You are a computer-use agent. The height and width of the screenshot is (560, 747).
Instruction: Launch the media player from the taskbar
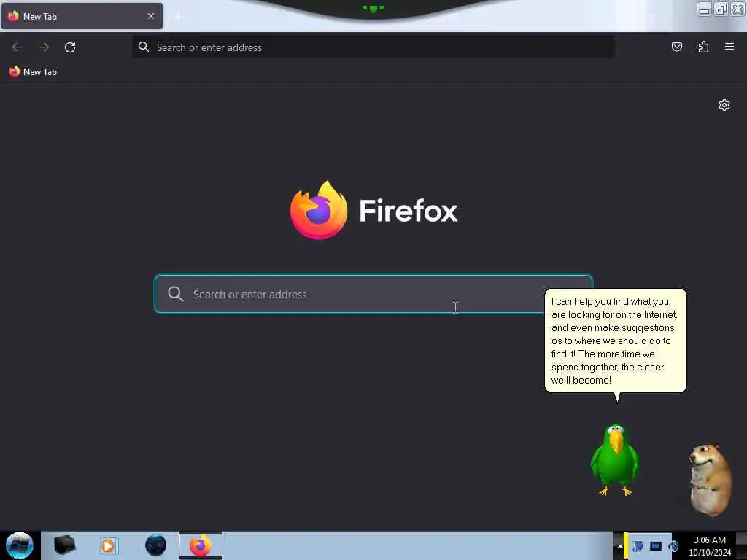coord(108,545)
